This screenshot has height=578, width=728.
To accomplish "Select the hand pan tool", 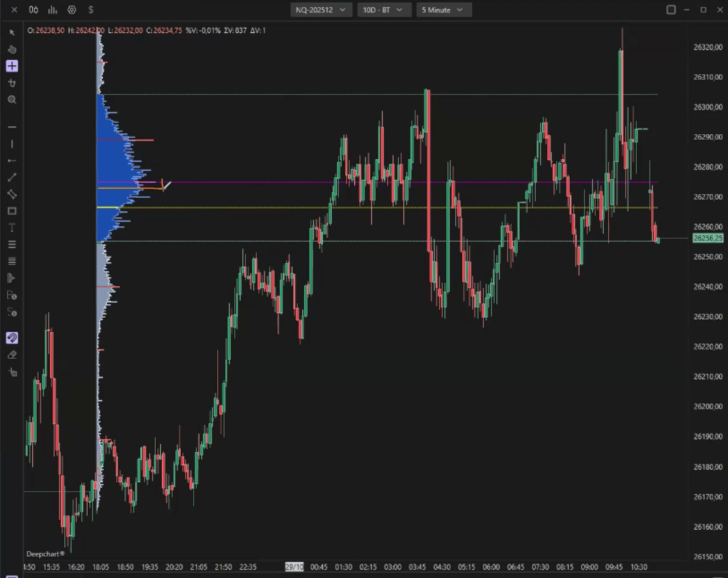I will tap(12, 50).
